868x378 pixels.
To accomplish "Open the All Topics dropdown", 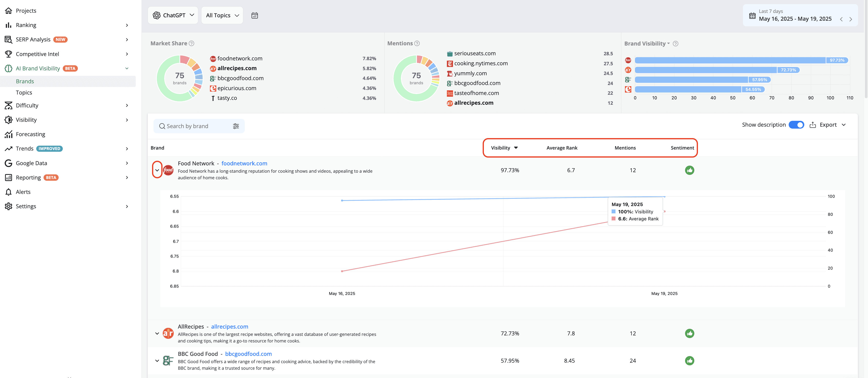I will tap(222, 15).
